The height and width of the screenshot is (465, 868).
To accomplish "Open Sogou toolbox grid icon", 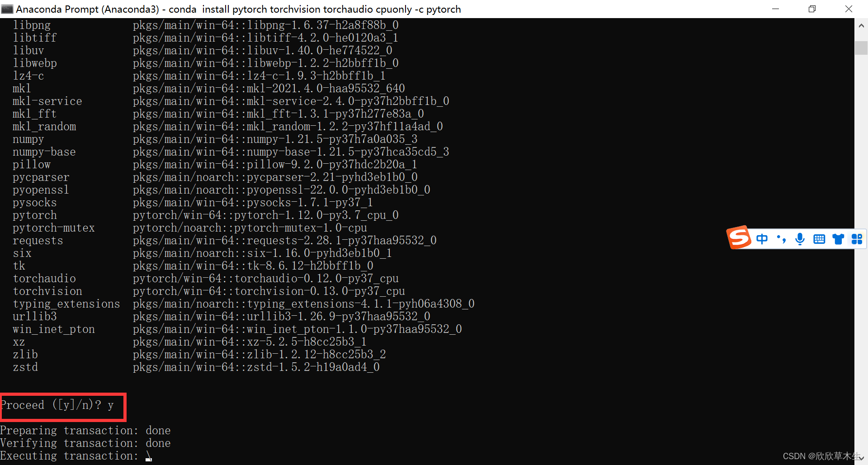I will (x=857, y=239).
